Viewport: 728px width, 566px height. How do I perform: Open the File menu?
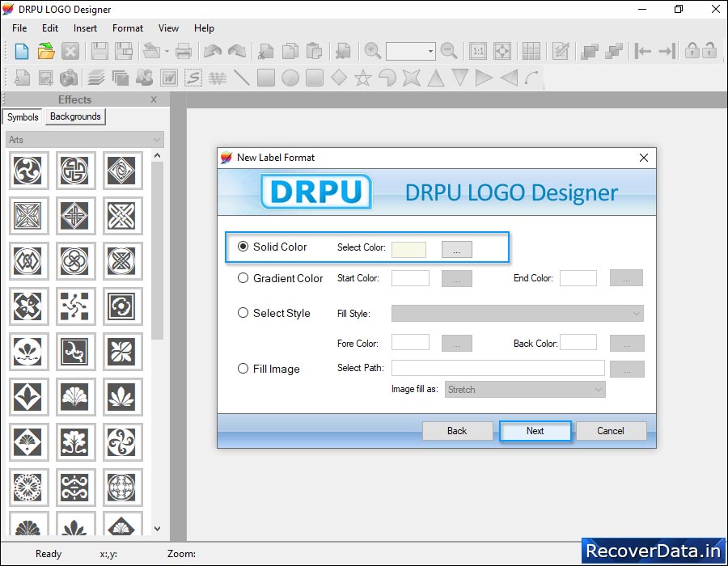(x=19, y=28)
